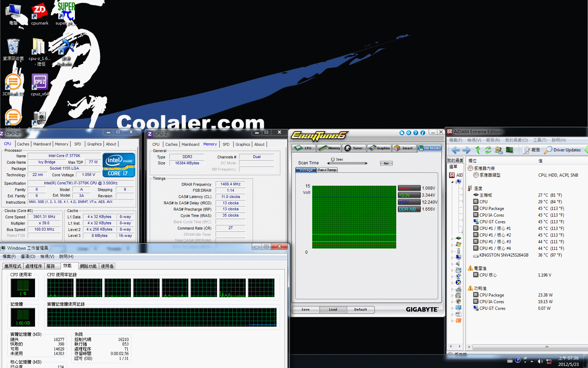
Task: Click EasyTune6 question mark help icon
Action: [x=415, y=133]
